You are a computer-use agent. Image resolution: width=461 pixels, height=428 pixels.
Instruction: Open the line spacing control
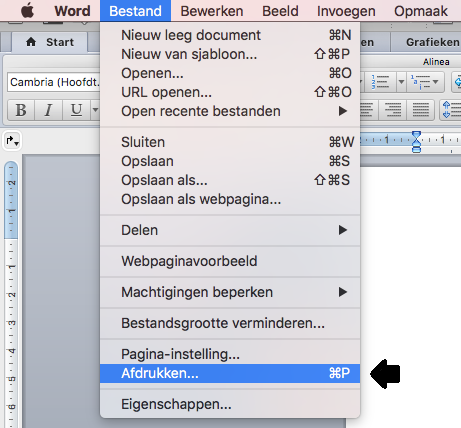click(x=451, y=110)
